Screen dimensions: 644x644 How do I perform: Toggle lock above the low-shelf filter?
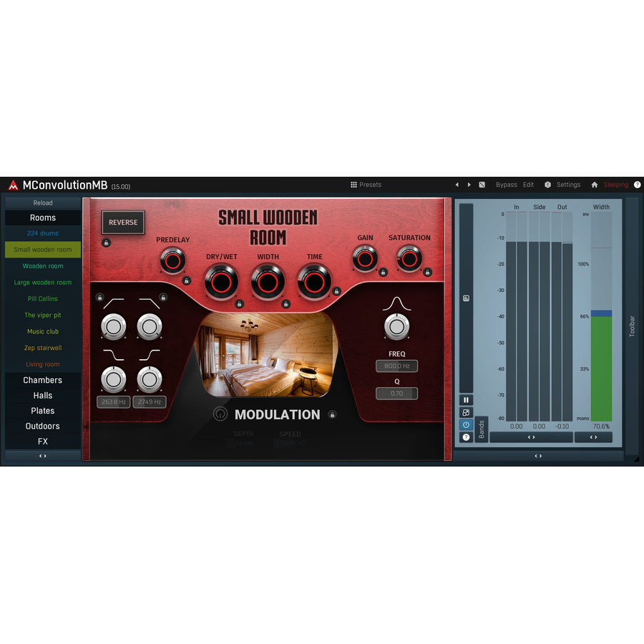(99, 298)
